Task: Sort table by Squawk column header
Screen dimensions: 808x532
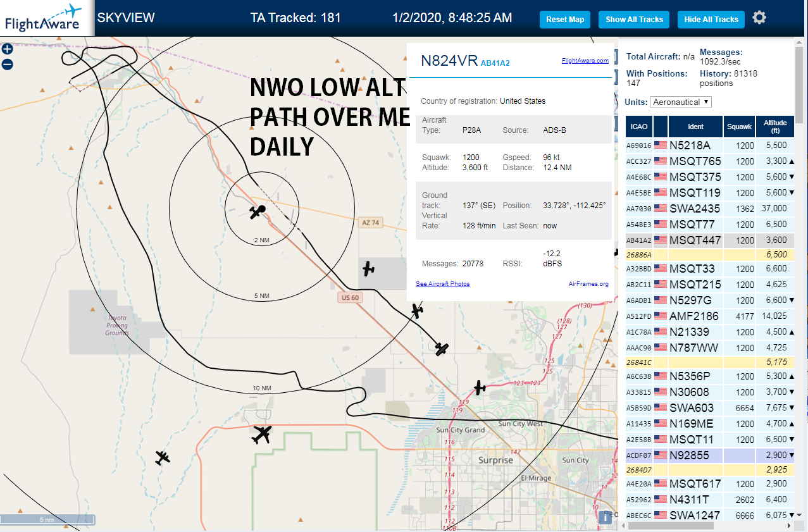Action: pos(740,127)
